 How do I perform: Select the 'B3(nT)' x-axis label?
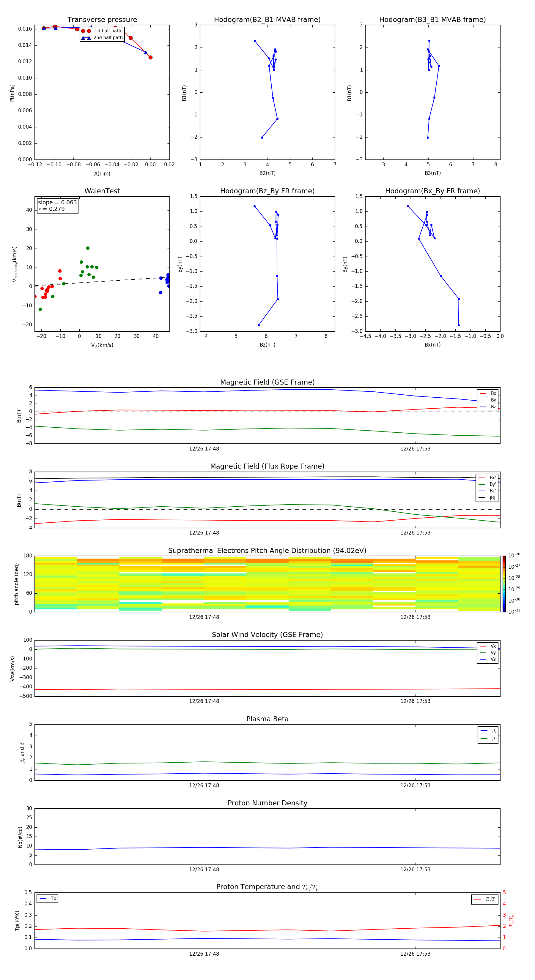point(432,173)
